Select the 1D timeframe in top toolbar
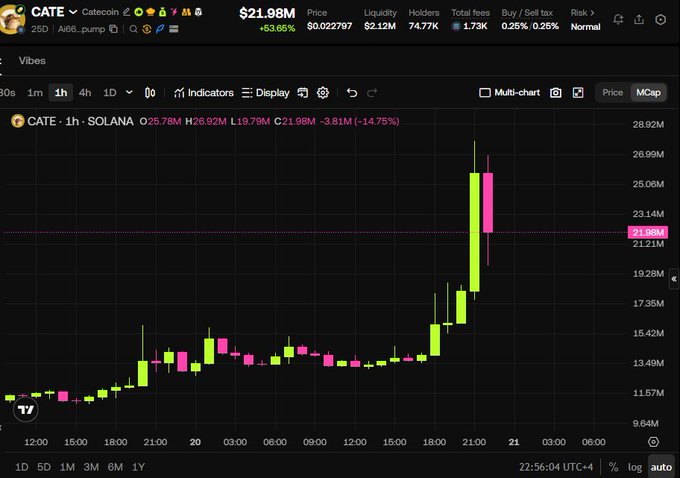Screen dimensions: 680x478 pyautogui.click(x=110, y=92)
